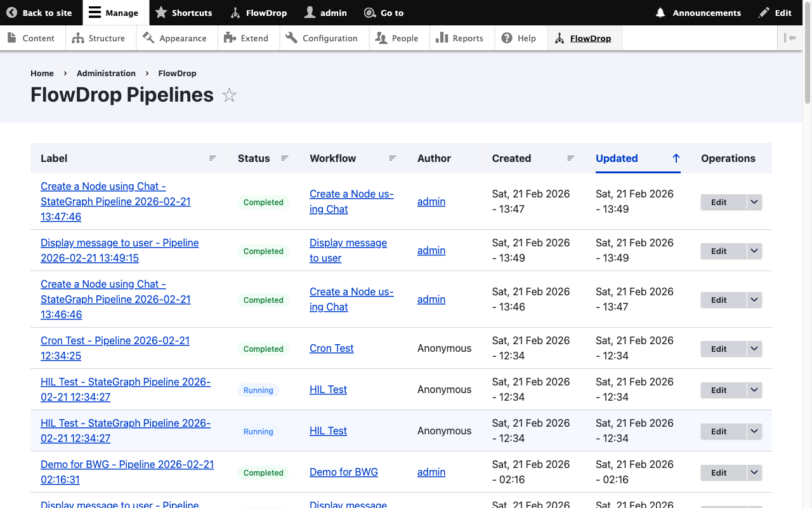
Task: Click the Reports bar-chart icon
Action: point(441,37)
